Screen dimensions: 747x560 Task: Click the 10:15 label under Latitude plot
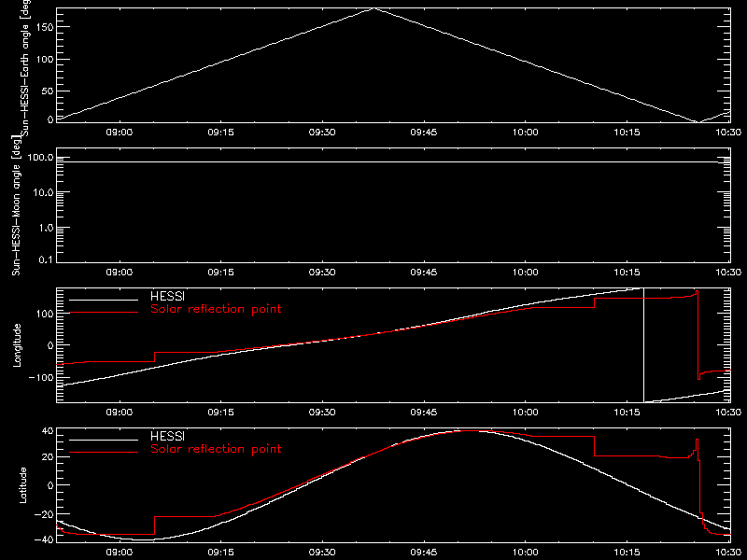coord(627,553)
